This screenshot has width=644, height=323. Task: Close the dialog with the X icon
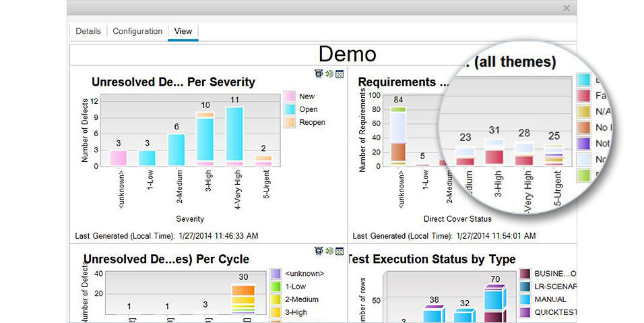pyautogui.click(x=567, y=8)
